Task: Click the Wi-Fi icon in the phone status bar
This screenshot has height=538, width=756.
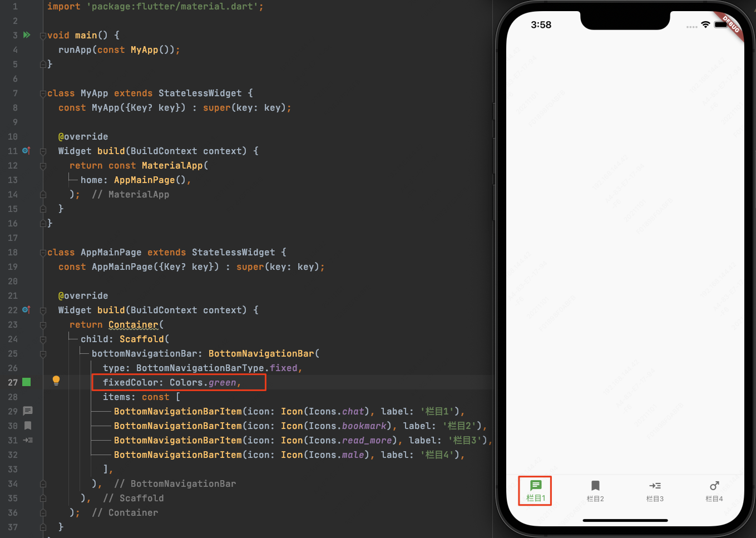Action: pyautogui.click(x=705, y=24)
